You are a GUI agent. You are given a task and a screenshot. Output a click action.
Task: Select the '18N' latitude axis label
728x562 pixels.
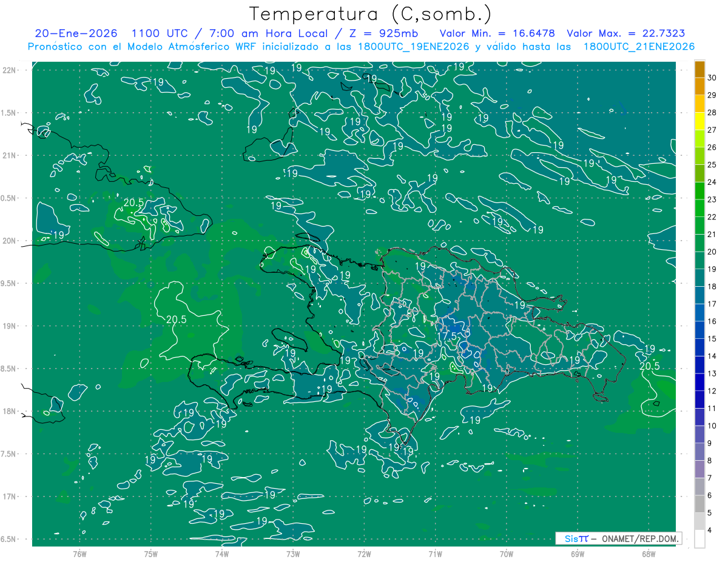pos(9,412)
